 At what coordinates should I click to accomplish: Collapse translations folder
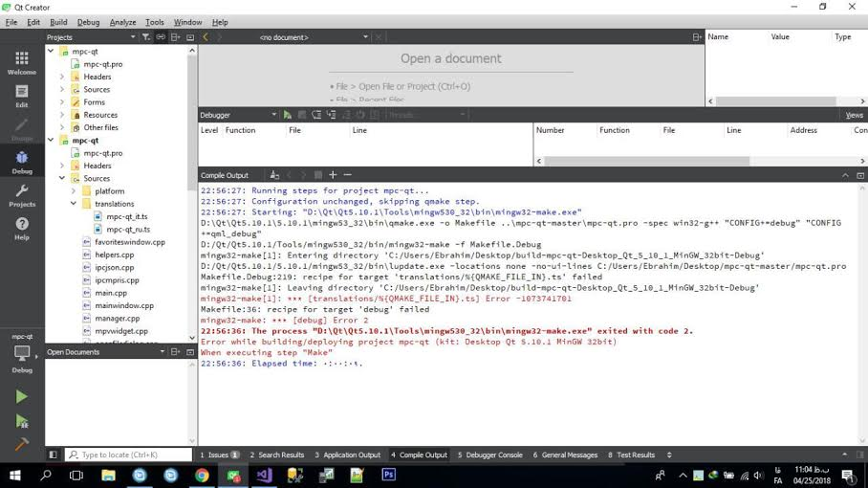(73, 204)
